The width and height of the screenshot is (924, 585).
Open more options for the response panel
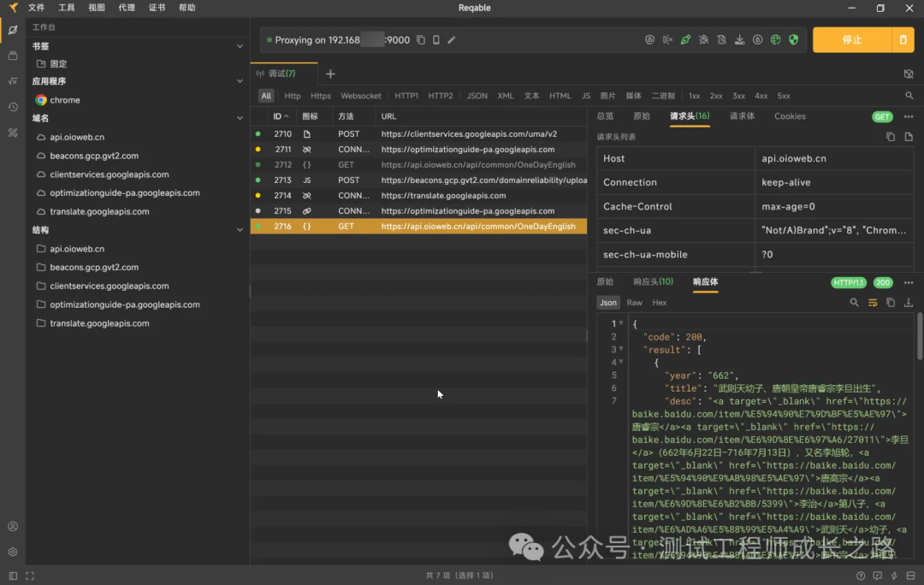coord(909,283)
